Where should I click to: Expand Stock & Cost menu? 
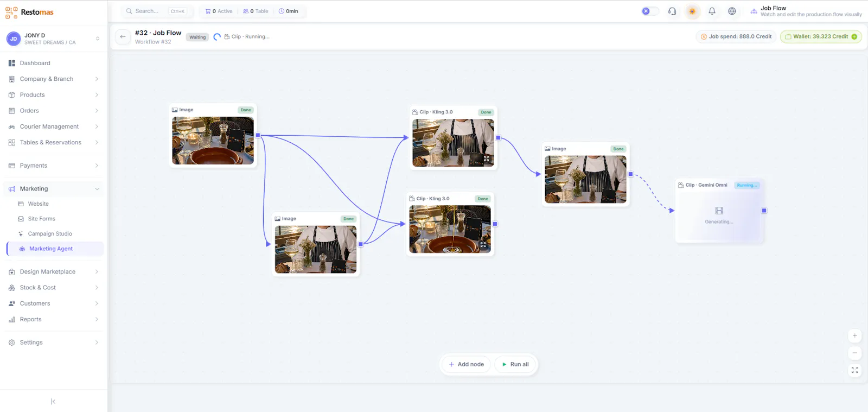point(53,287)
